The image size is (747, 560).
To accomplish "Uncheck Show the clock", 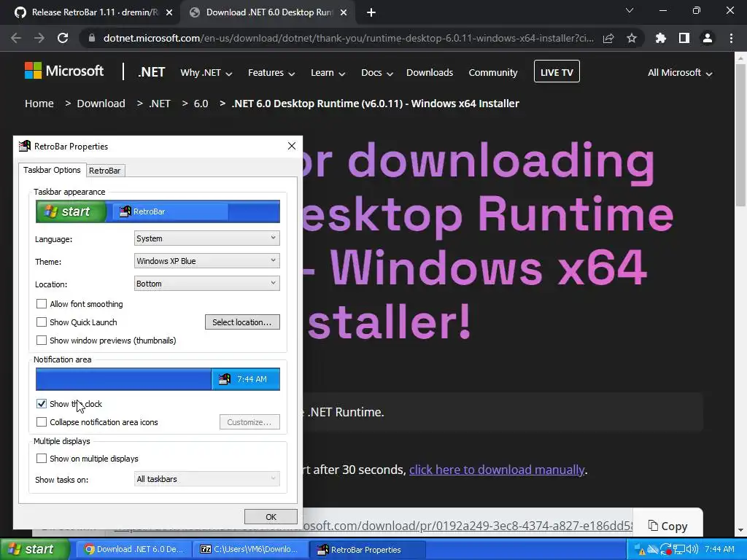I will click(42, 404).
